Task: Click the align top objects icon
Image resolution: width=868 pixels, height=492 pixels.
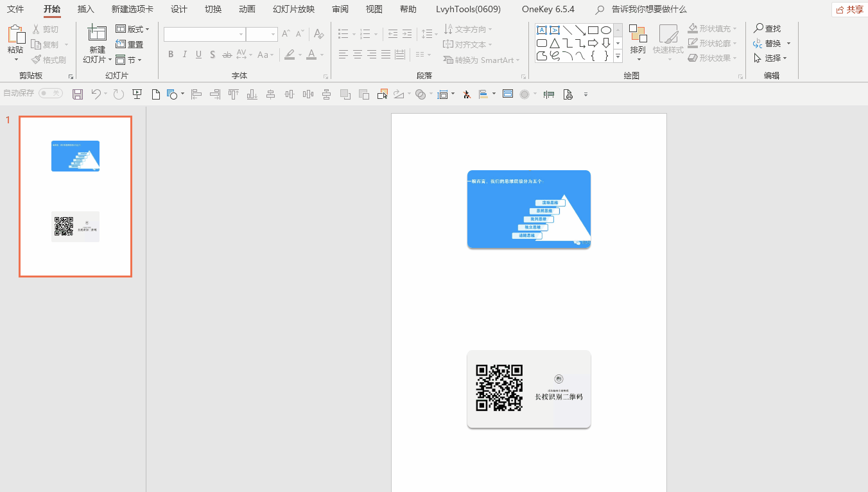Action: [234, 94]
